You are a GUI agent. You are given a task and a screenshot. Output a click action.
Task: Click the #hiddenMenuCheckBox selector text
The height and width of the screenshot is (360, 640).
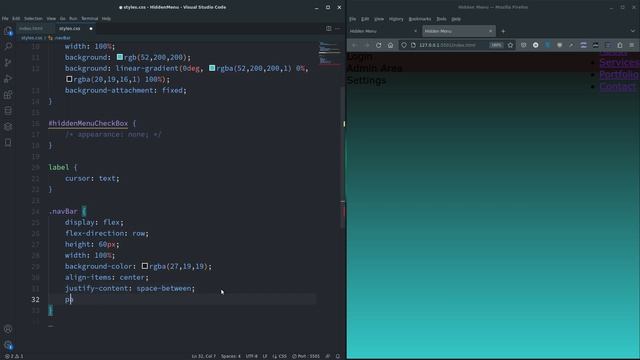[88, 123]
